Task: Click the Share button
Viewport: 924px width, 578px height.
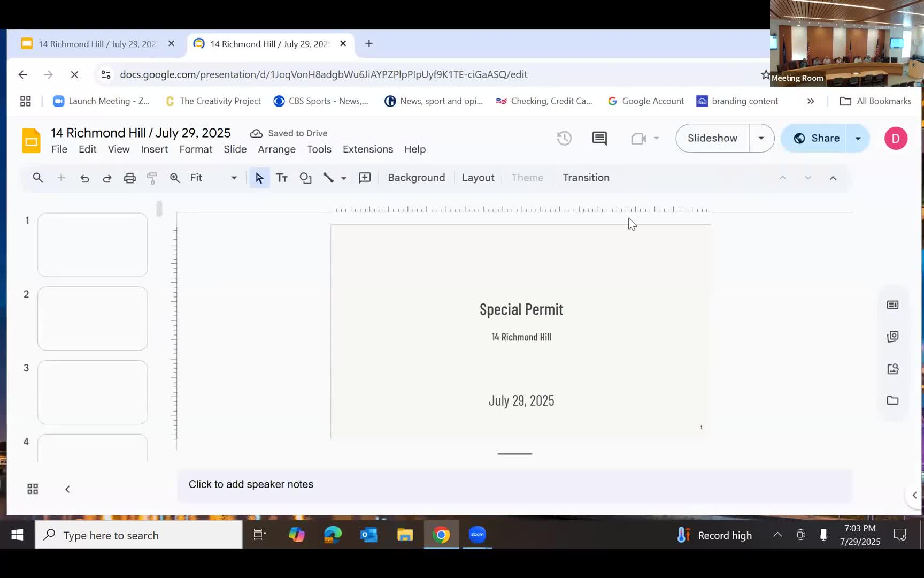Action: click(x=815, y=138)
